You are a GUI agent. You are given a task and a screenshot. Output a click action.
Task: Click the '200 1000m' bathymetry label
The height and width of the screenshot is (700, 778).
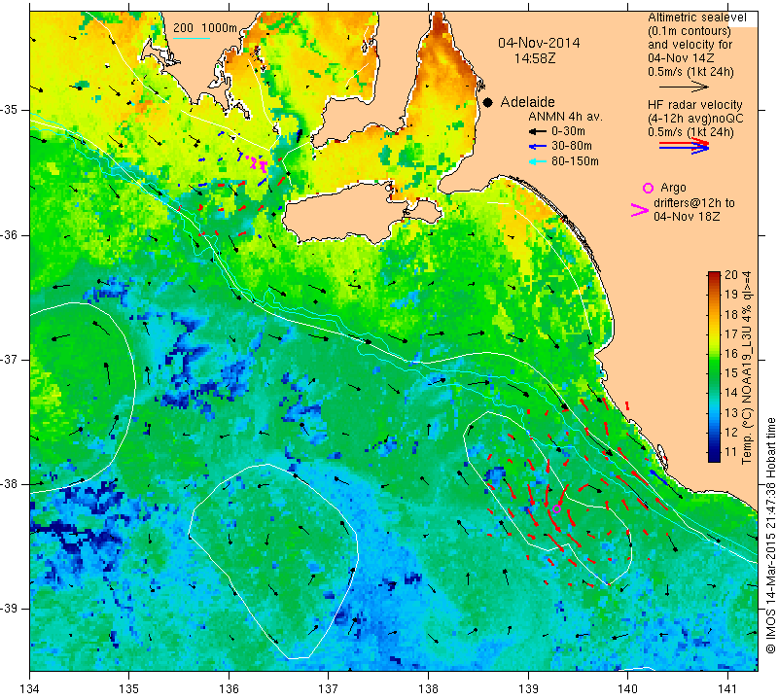click(x=205, y=28)
